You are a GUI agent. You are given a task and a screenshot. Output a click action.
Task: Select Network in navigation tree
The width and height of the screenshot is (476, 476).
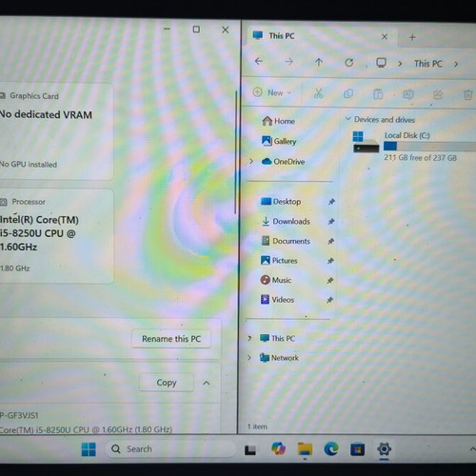point(279,358)
